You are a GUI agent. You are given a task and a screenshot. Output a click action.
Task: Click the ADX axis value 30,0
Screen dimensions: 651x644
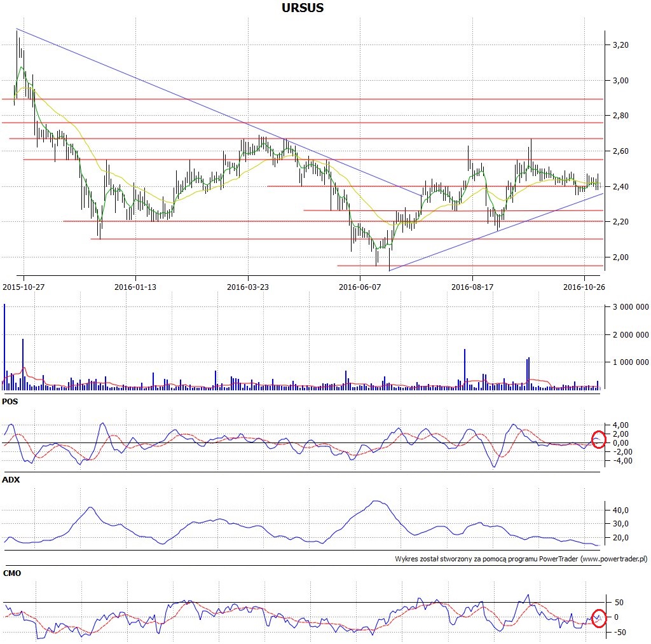click(x=620, y=524)
